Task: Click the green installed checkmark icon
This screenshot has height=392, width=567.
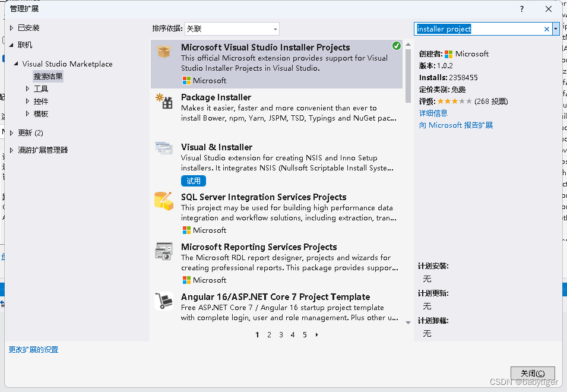Action: pos(397,46)
